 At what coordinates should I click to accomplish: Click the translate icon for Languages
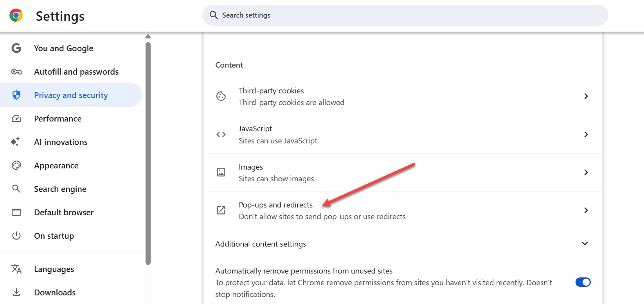pos(16,269)
